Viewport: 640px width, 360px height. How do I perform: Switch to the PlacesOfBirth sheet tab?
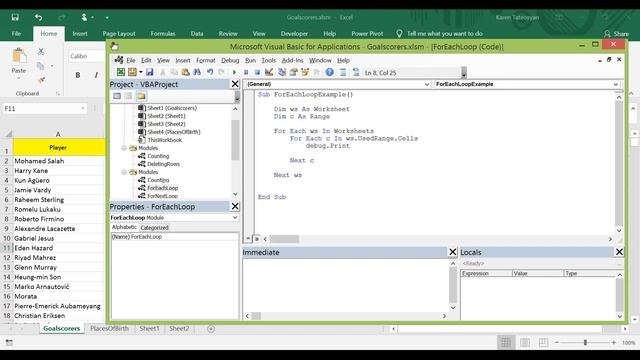tap(109, 329)
